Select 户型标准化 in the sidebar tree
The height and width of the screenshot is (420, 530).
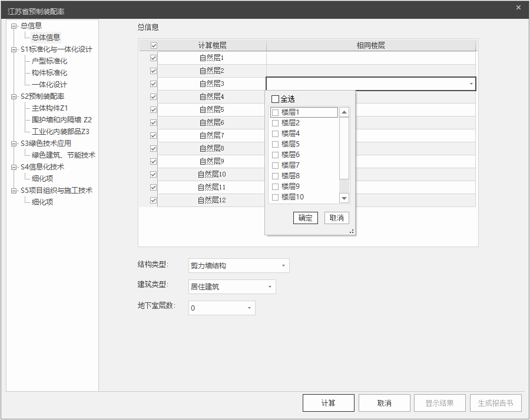click(49, 61)
